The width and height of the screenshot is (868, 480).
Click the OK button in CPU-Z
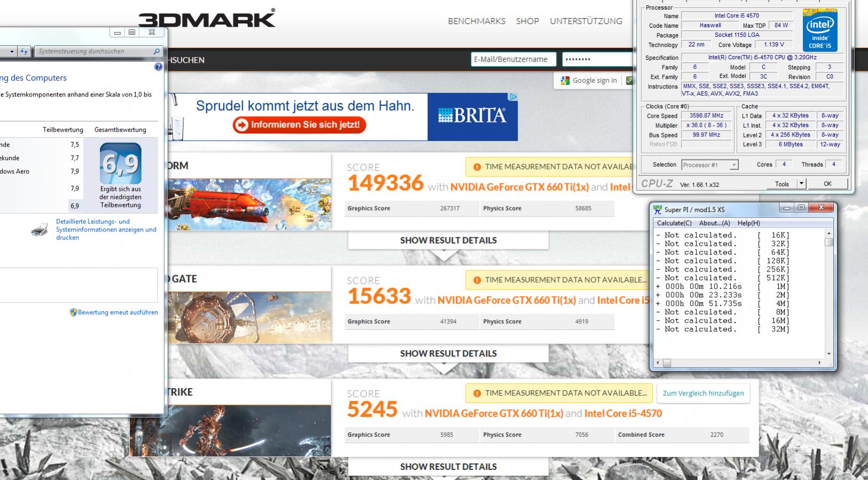pos(827,184)
